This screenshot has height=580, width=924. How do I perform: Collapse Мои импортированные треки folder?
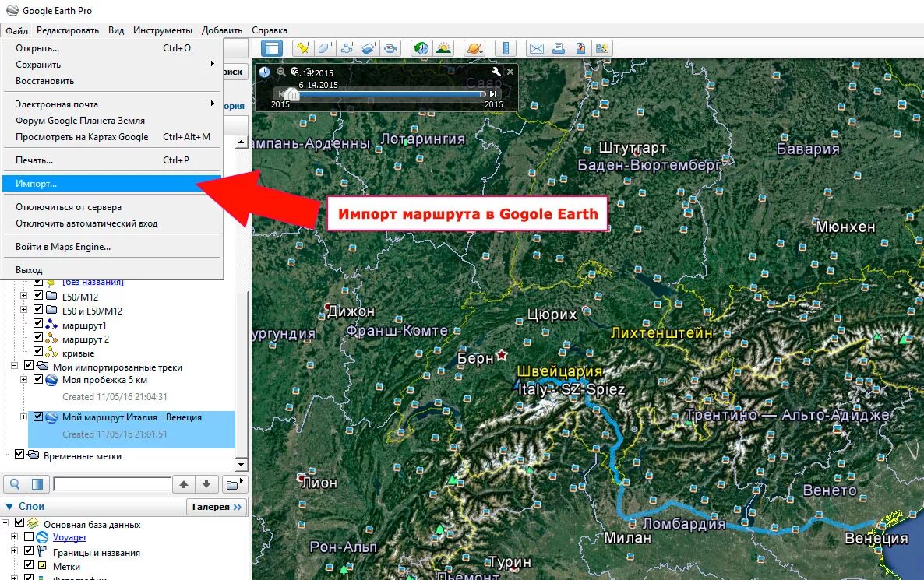14,366
